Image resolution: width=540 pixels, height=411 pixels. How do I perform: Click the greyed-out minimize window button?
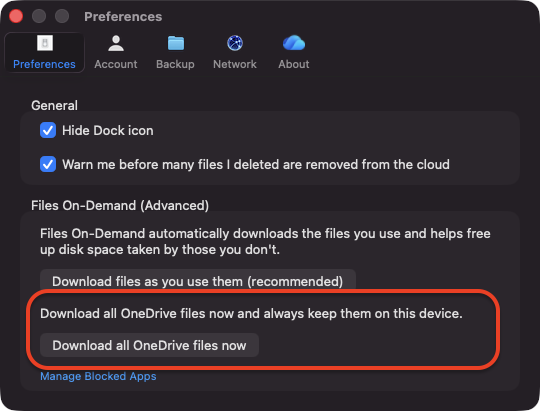39,16
